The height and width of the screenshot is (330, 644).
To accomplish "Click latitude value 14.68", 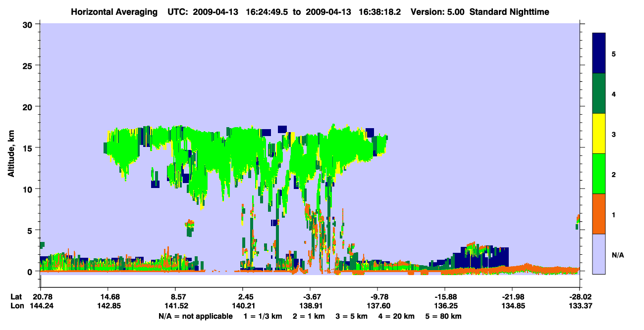I will coord(108,297).
